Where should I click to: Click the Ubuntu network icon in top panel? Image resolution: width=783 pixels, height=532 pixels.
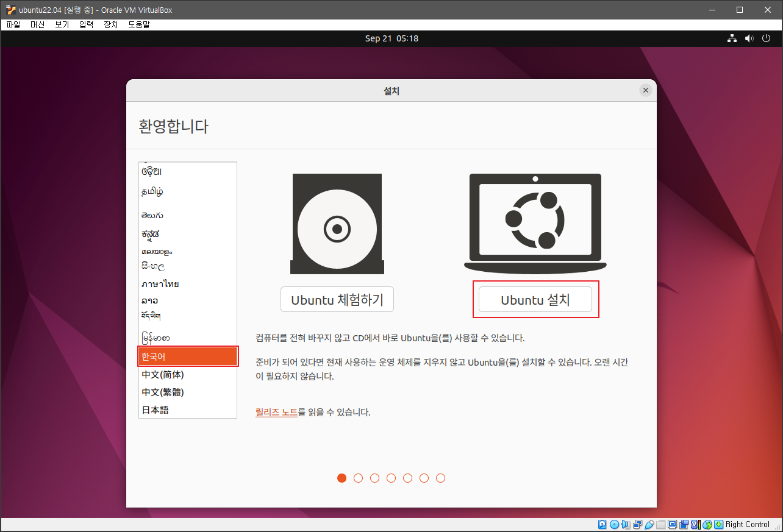[x=732, y=38]
